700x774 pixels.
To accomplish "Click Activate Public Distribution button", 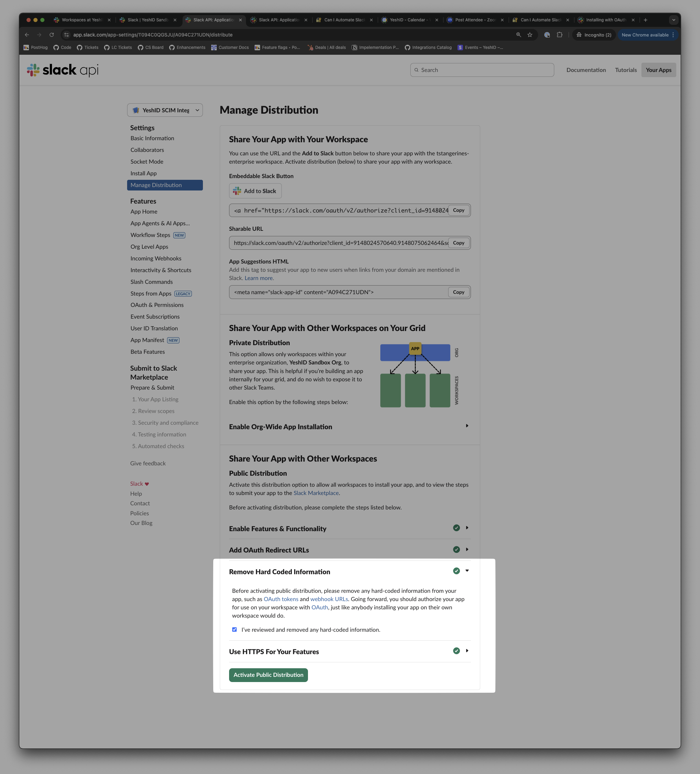I will pos(268,675).
